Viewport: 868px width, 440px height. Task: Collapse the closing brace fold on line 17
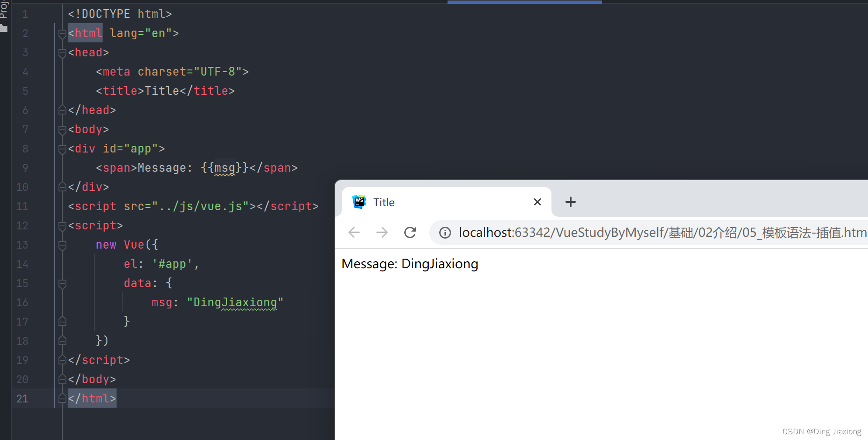point(62,322)
